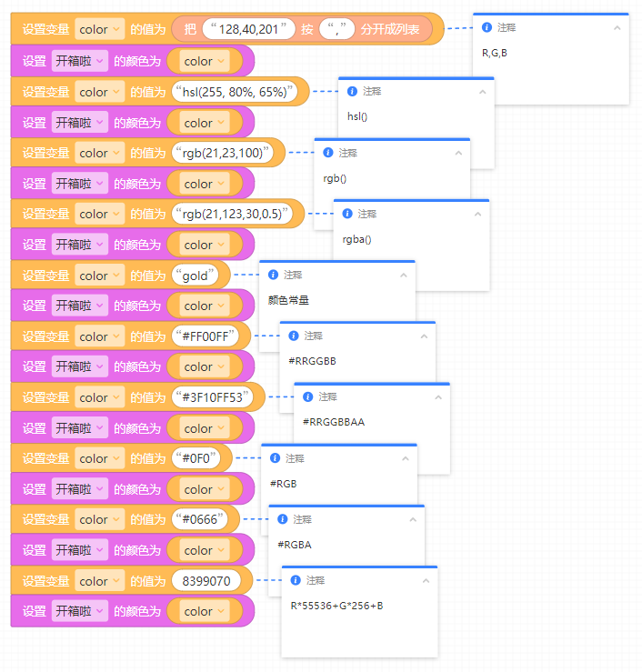Image resolution: width=642 pixels, height=672 pixels.
Task: Click the info icon on the #RRGGBBAA comment
Action: [308, 396]
